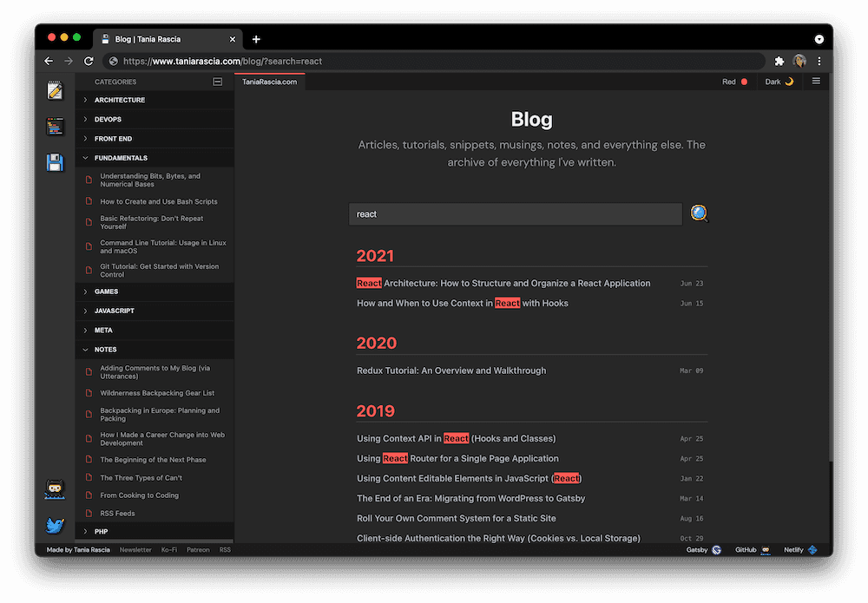
Task: Open the Newsletter footer link
Action: pyautogui.click(x=135, y=550)
